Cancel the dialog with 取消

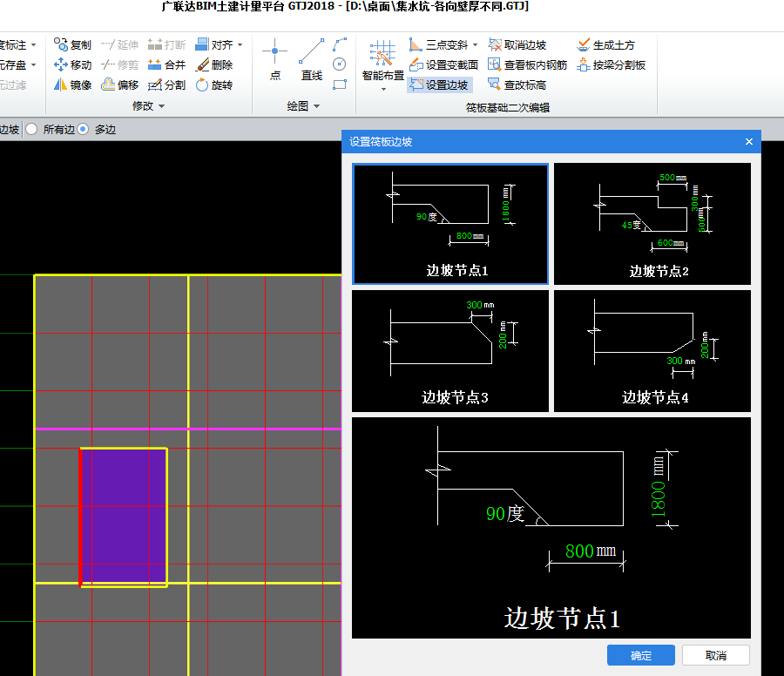click(715, 655)
